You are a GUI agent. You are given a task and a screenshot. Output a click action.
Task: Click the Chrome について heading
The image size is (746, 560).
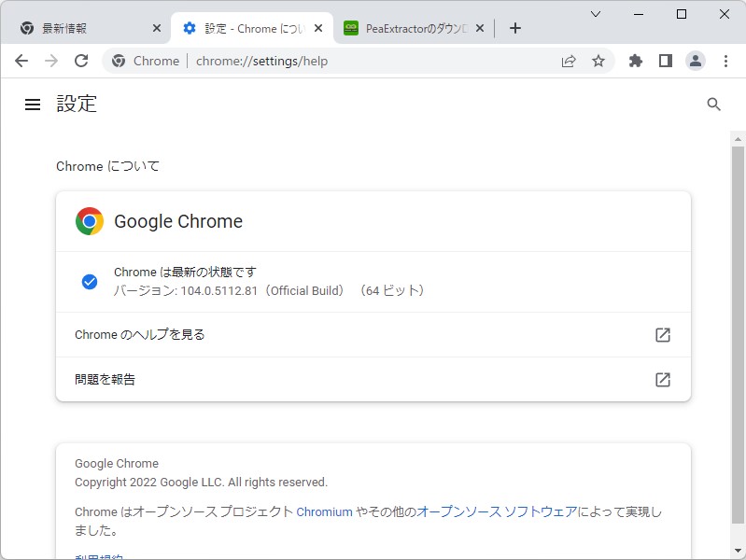[107, 166]
